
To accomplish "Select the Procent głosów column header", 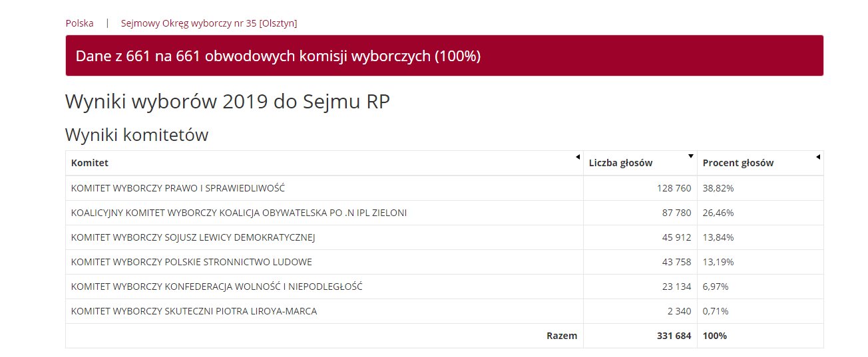I will [760, 163].
